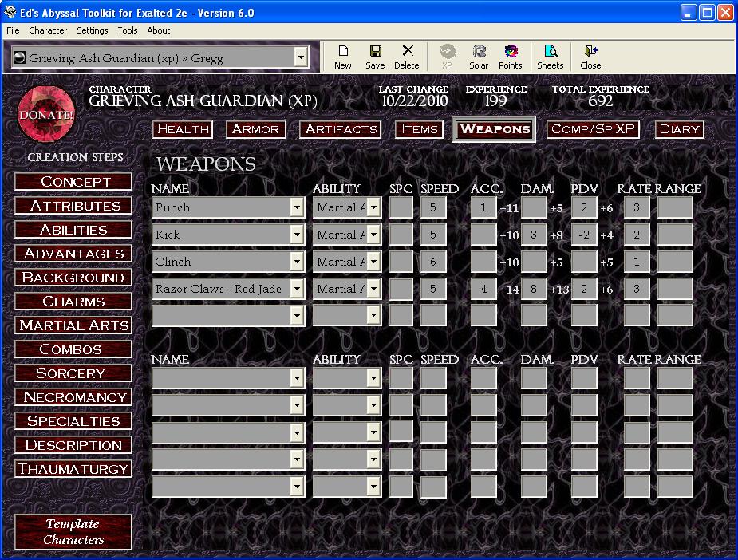Click the Save toolbar icon

(x=375, y=57)
